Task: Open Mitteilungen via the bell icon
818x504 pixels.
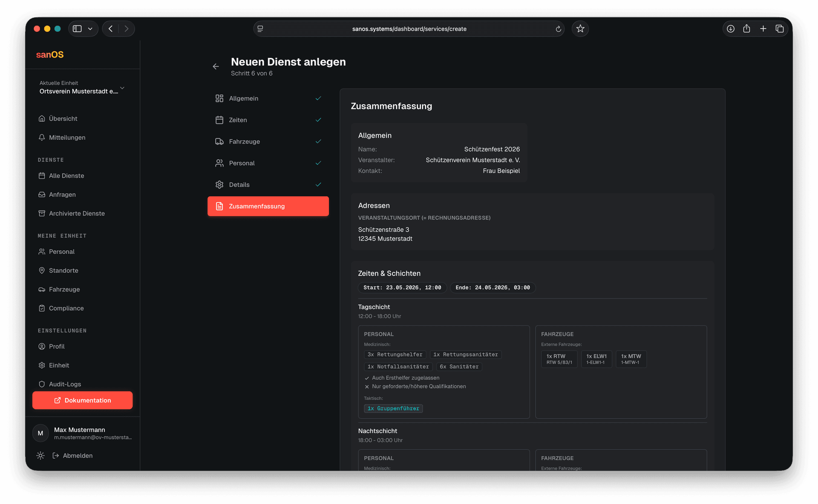Action: (x=42, y=137)
